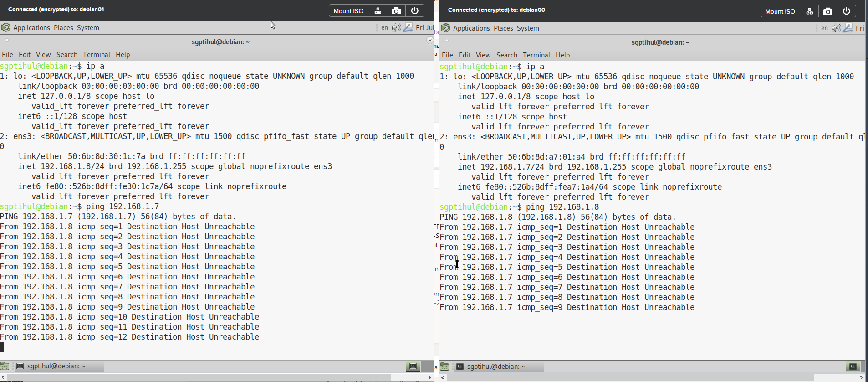Image resolution: width=868 pixels, height=382 pixels.
Task: Click power icon for debian00
Action: pyautogui.click(x=847, y=11)
